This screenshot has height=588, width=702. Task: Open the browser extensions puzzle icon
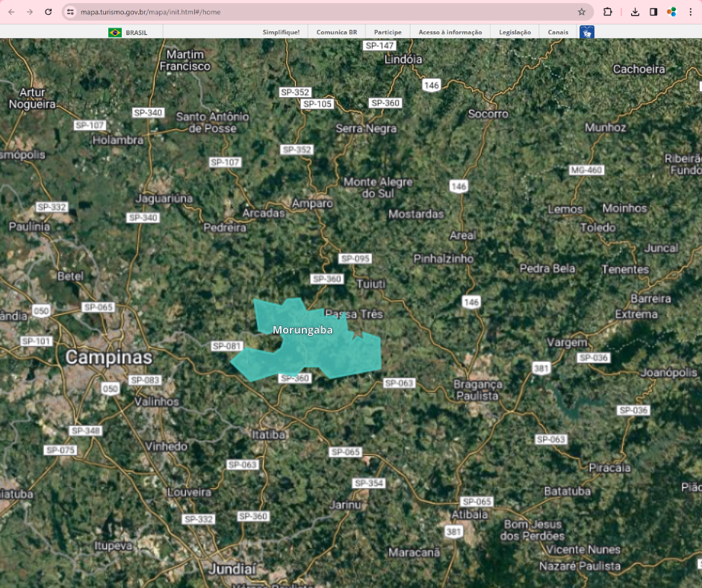coord(608,12)
